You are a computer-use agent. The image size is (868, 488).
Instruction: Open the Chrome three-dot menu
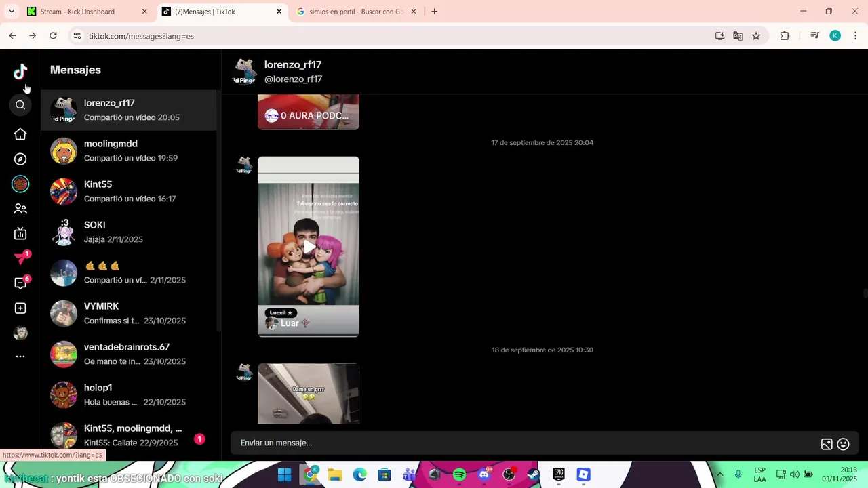coord(855,36)
